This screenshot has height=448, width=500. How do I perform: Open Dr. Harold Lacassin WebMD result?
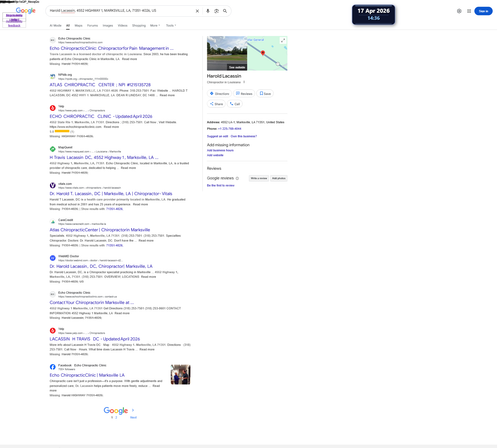[x=101, y=266]
